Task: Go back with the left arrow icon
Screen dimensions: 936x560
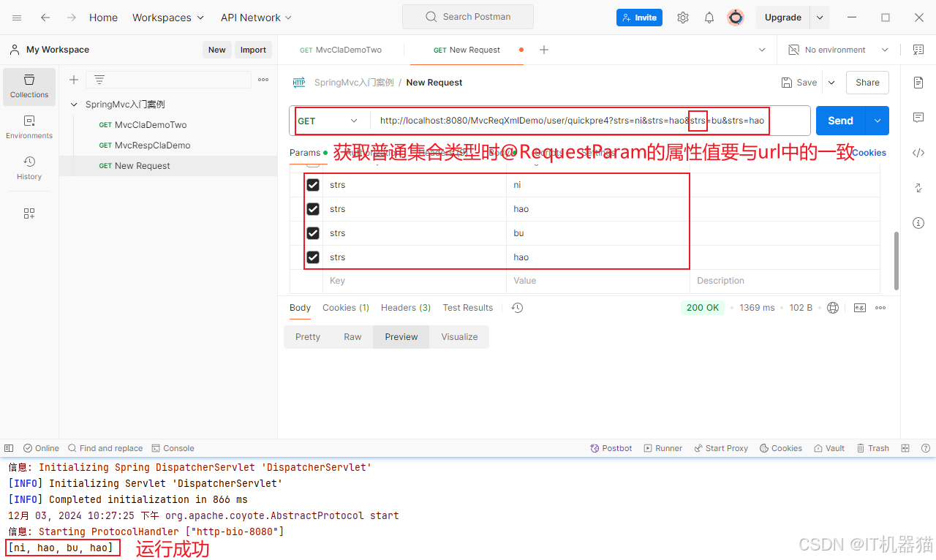Action: [x=45, y=18]
